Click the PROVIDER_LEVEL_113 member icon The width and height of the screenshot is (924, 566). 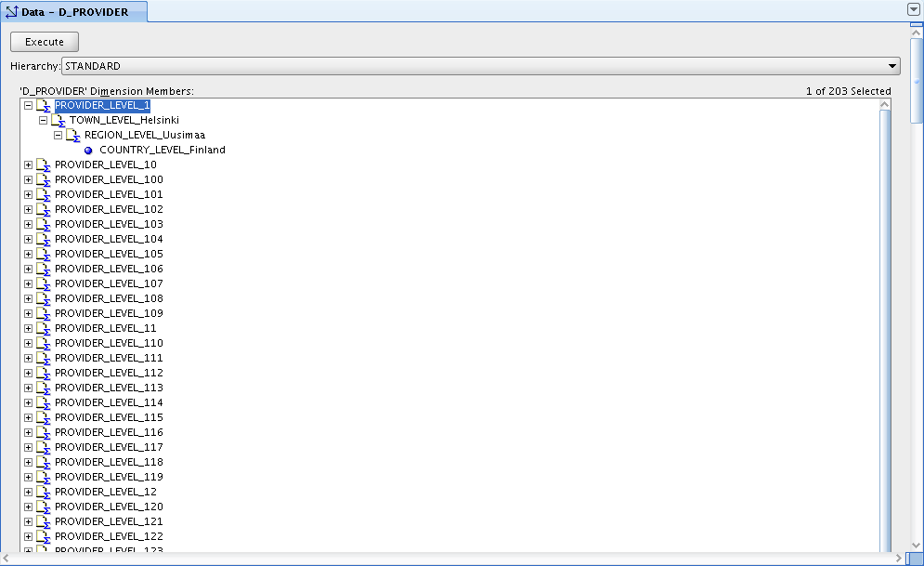tap(44, 388)
